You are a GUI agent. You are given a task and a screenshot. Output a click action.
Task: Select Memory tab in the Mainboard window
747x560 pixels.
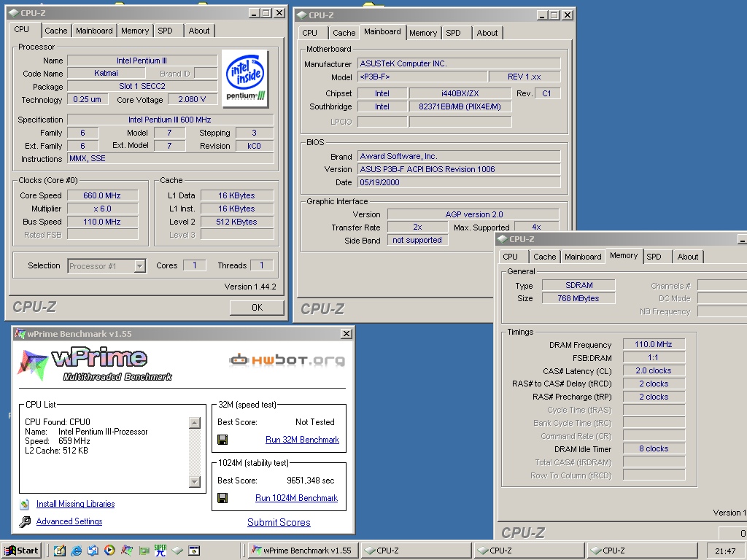coord(423,33)
